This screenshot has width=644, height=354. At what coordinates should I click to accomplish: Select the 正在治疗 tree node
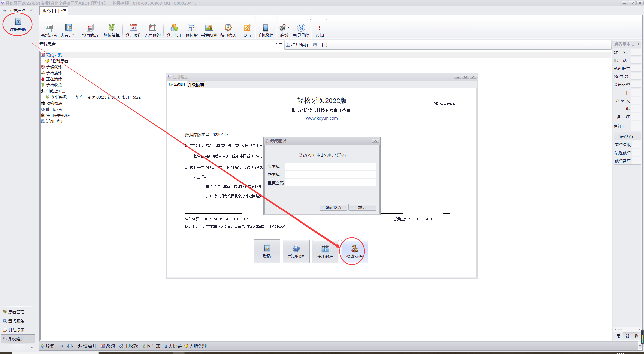pyautogui.click(x=54, y=79)
